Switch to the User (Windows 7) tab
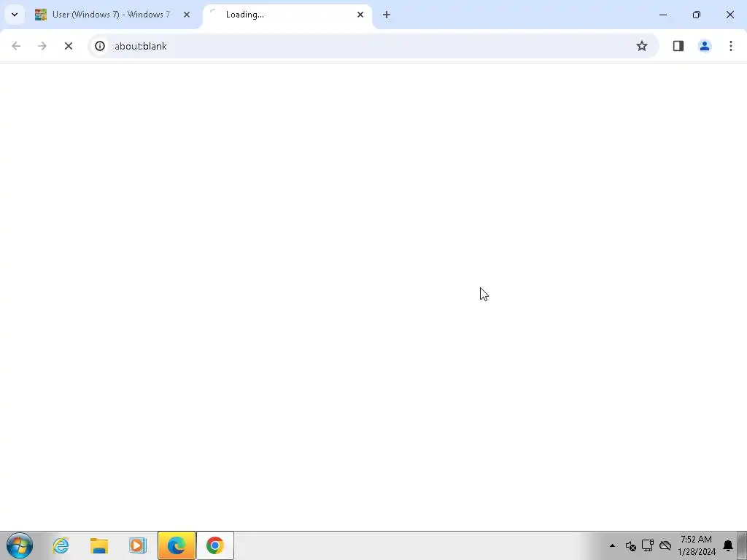747x560 pixels. [x=111, y=15]
